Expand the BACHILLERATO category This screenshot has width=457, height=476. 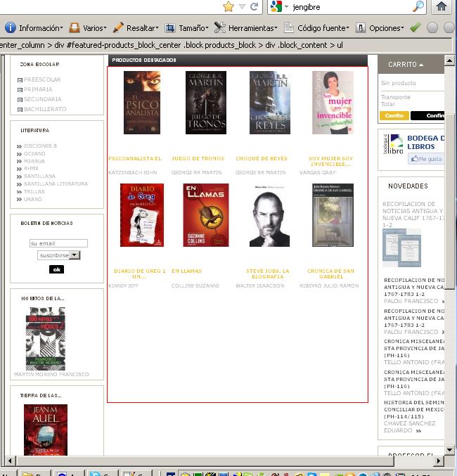[x=20, y=109]
